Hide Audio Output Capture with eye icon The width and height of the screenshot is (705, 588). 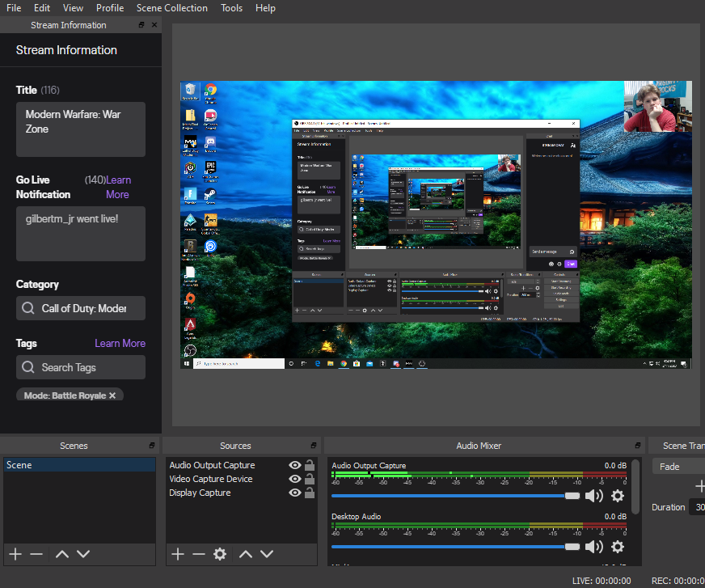point(295,465)
